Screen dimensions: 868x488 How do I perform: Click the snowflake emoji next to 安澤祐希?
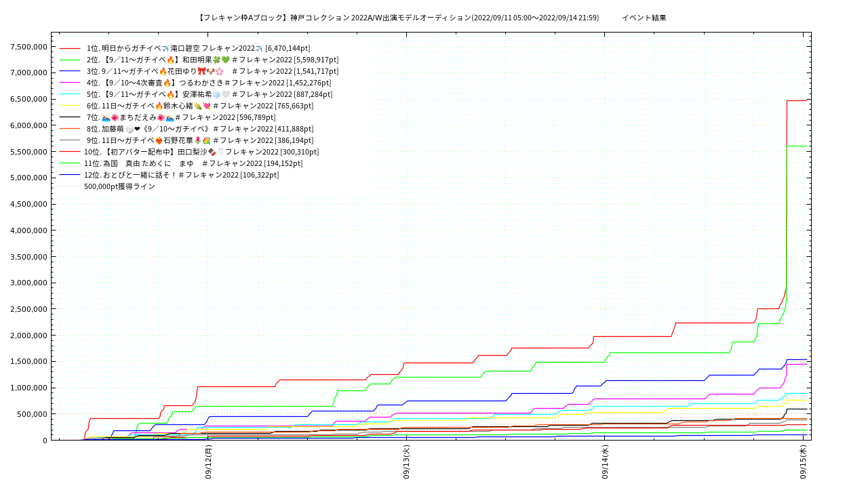click(x=216, y=94)
